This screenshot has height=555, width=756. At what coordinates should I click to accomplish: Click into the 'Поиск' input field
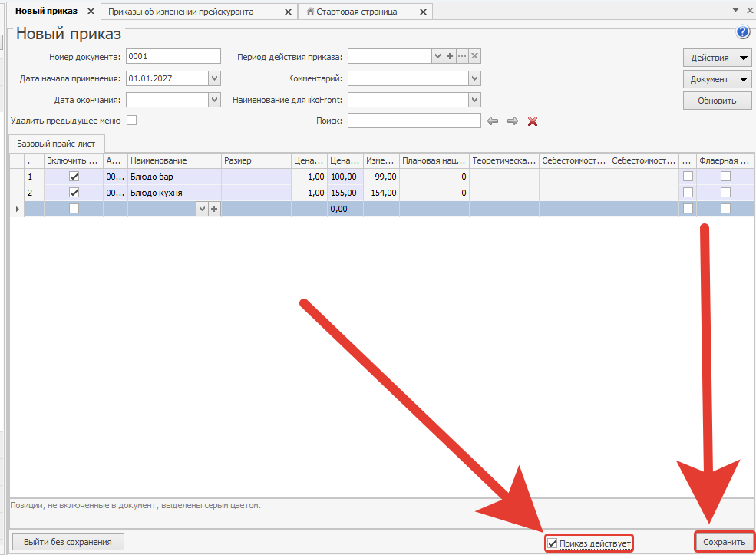(x=414, y=121)
